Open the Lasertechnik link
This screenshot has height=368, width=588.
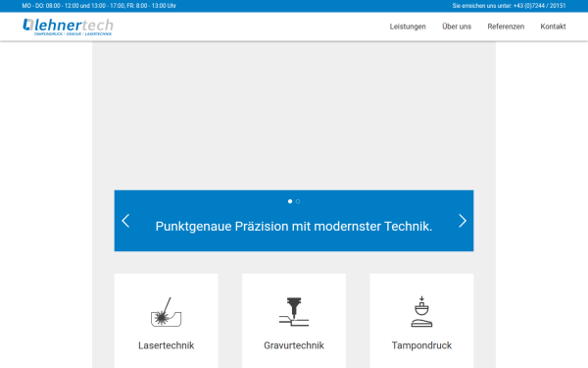coord(167,345)
